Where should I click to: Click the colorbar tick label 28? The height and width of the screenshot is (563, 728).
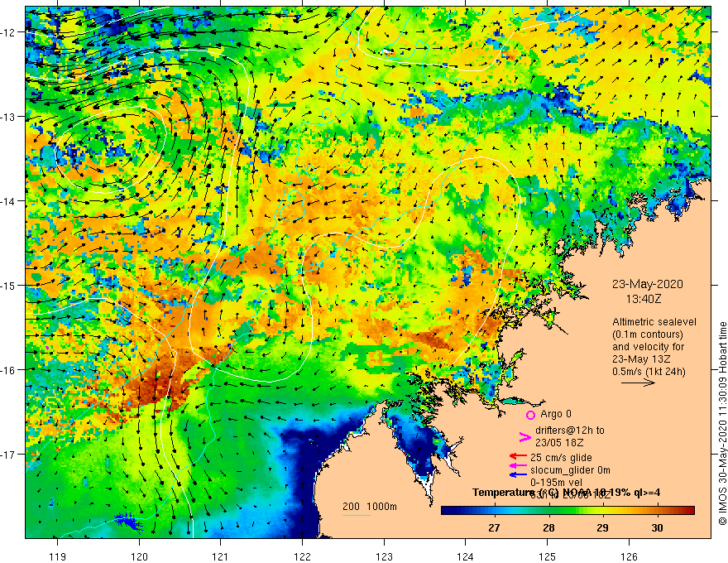click(x=548, y=528)
